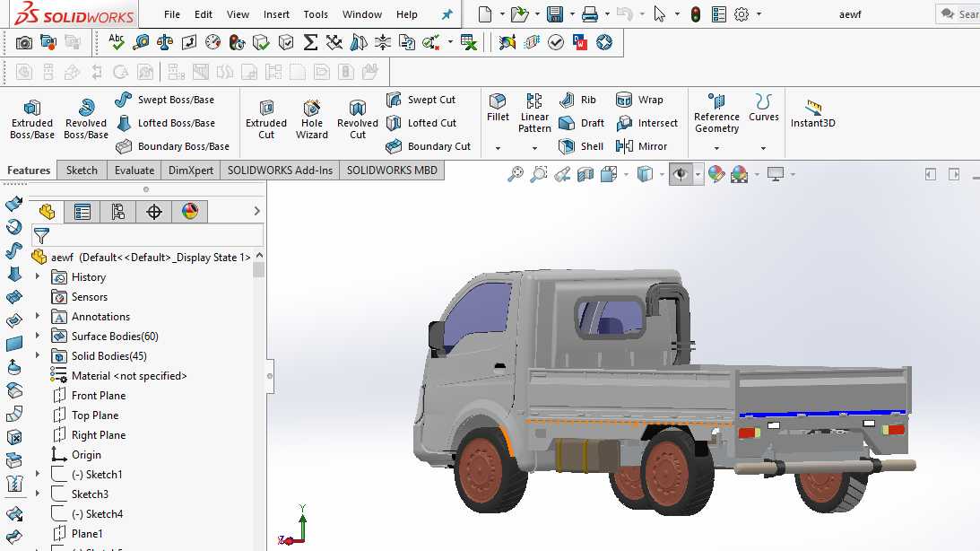The width and height of the screenshot is (980, 551).
Task: Select the Revolved Boss/Base tool
Action: coord(85,118)
